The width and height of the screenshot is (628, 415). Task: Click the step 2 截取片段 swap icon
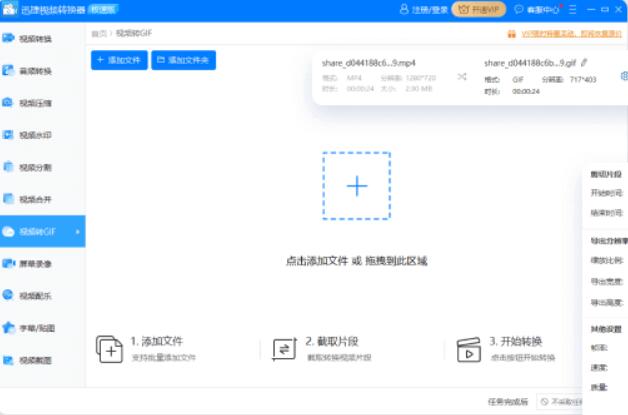point(284,349)
